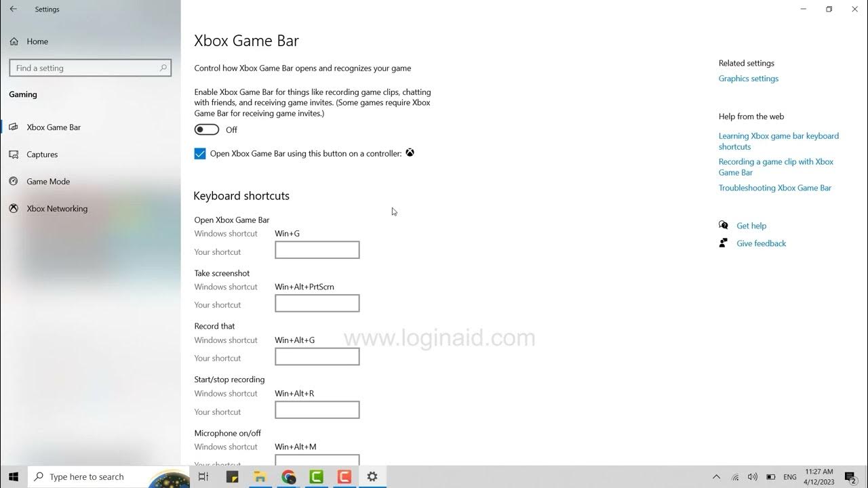Uncheck Open Xbox Game Bar using controller button
This screenshot has width=868, height=488.
point(200,154)
